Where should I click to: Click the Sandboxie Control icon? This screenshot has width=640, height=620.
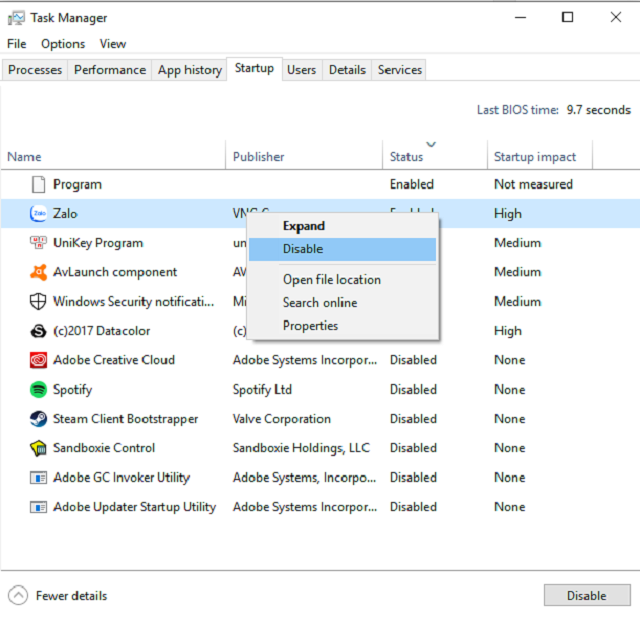[38, 449]
